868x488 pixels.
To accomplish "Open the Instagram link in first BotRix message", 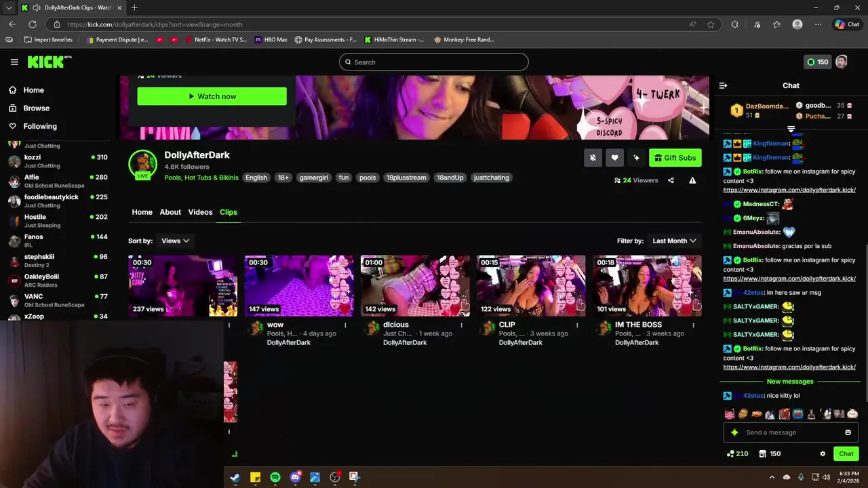I will click(x=789, y=190).
